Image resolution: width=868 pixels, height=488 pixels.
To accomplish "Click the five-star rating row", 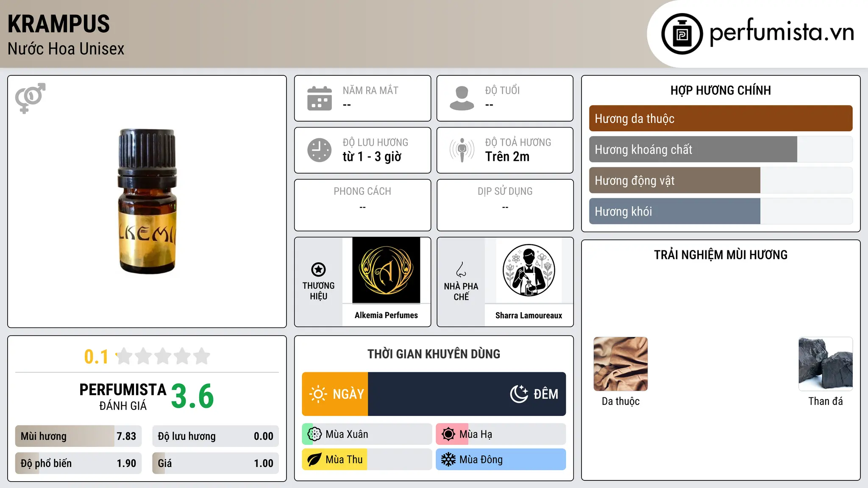I will pyautogui.click(x=163, y=356).
